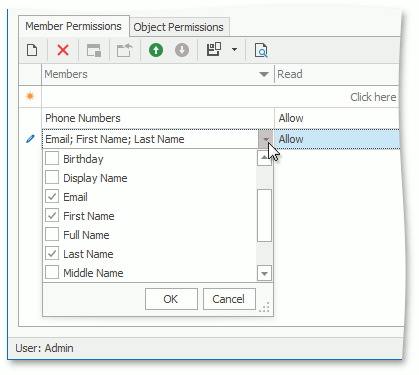Check the Middle Name checkbox
419x375 pixels.
click(52, 272)
